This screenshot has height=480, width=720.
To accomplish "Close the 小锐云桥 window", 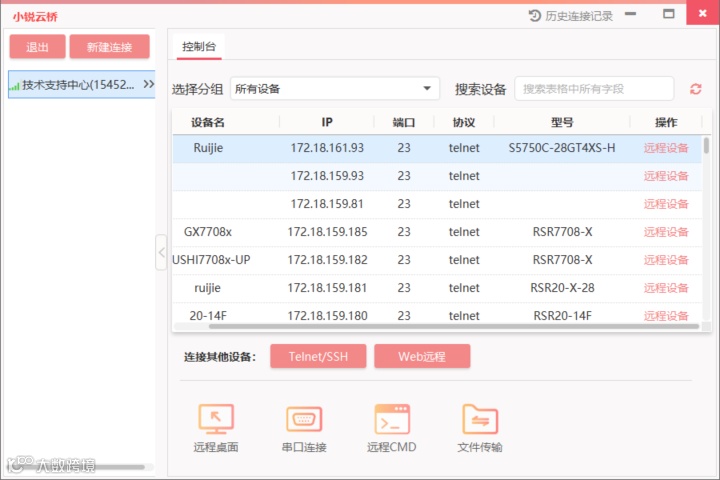I will [702, 13].
